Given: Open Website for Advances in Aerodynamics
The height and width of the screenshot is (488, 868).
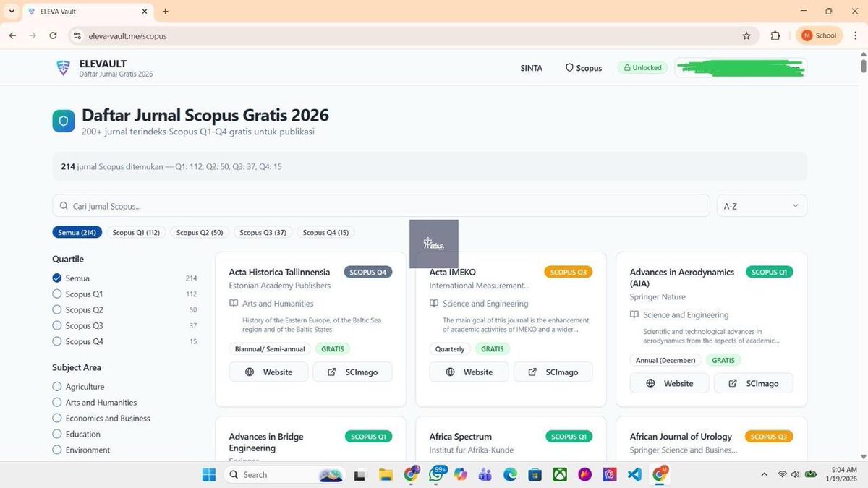Looking at the screenshot, I should click(669, 383).
